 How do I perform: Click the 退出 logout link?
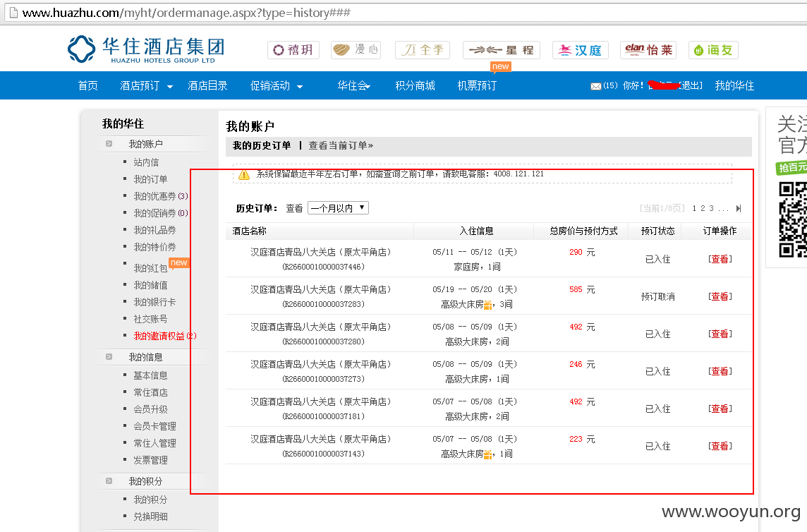pyautogui.click(x=691, y=85)
